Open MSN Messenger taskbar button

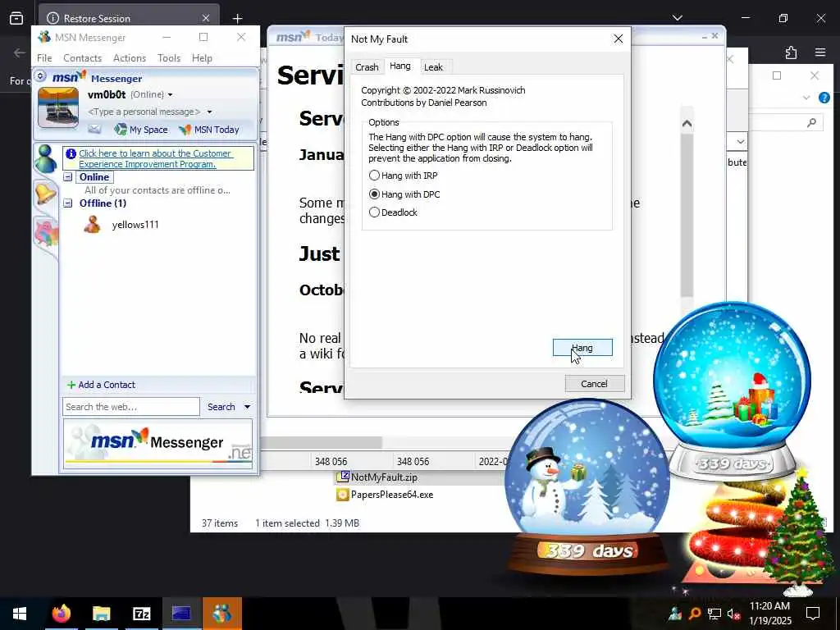click(221, 614)
